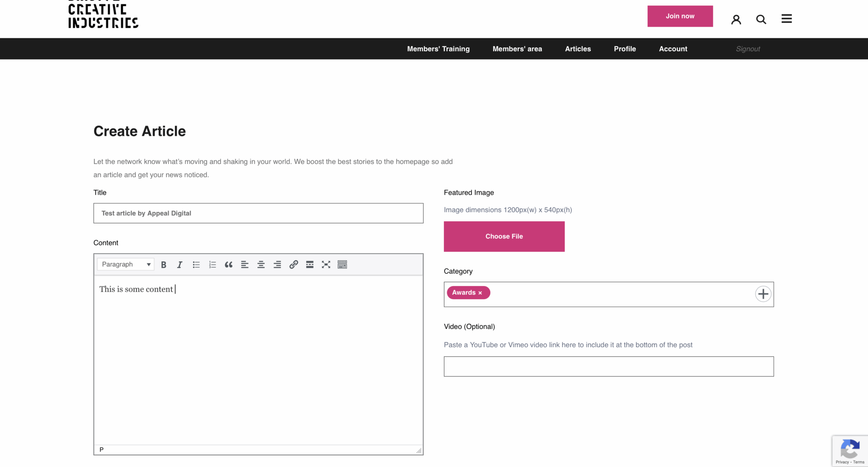The height and width of the screenshot is (467, 868).
Task: Insert a bulleted list
Action: [x=196, y=264]
